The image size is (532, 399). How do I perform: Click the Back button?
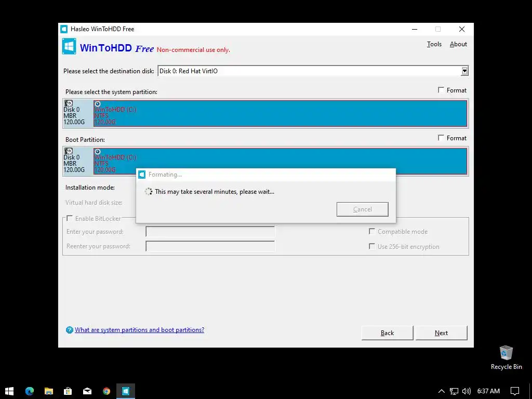click(x=387, y=333)
